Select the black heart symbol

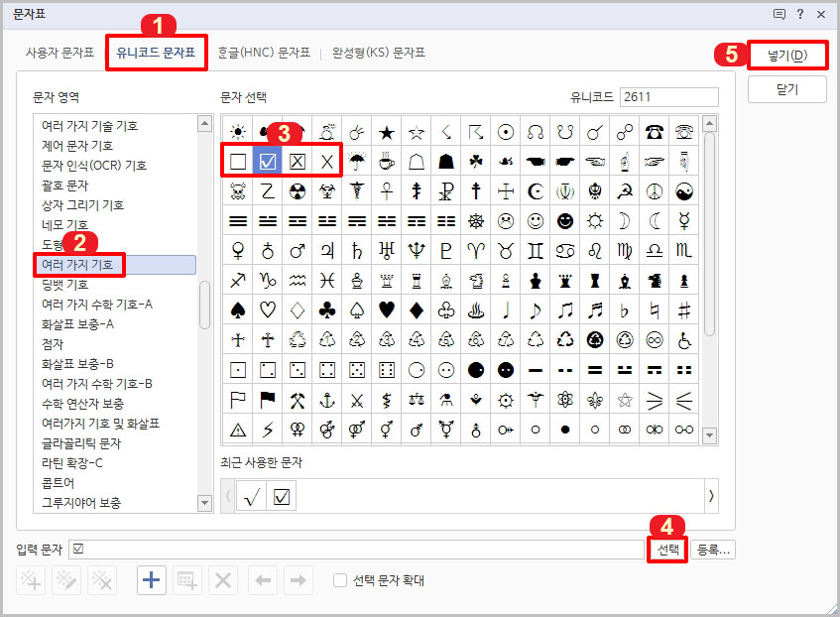click(x=385, y=310)
